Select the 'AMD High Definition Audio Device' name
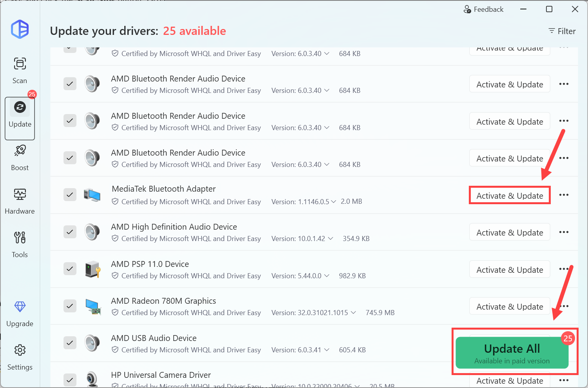 (x=174, y=227)
